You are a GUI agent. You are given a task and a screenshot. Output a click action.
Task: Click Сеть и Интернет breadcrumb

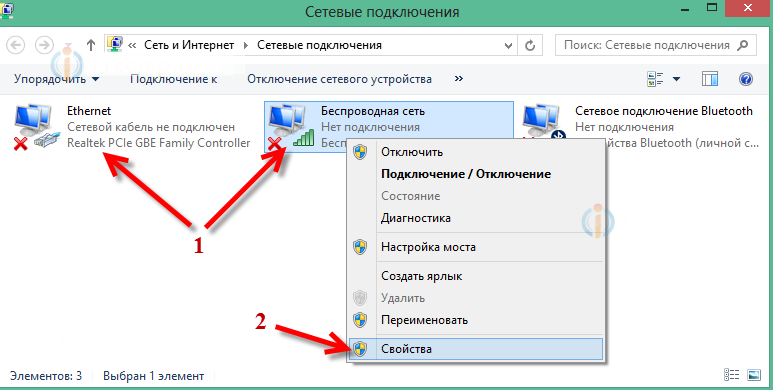tap(189, 45)
